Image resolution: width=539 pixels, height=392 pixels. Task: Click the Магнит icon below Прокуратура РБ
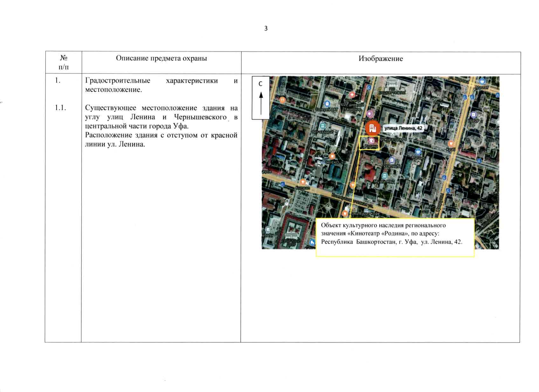pyautogui.click(x=418, y=152)
